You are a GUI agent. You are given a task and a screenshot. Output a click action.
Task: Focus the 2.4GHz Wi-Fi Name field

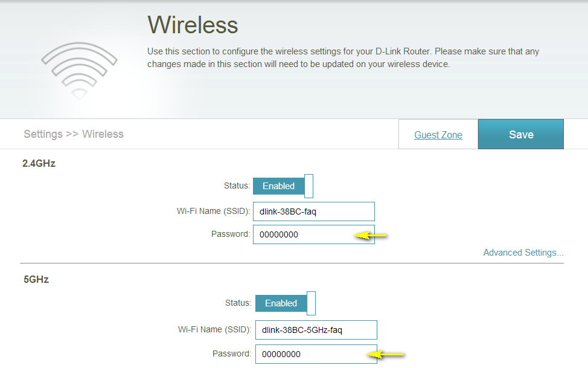coord(314,212)
